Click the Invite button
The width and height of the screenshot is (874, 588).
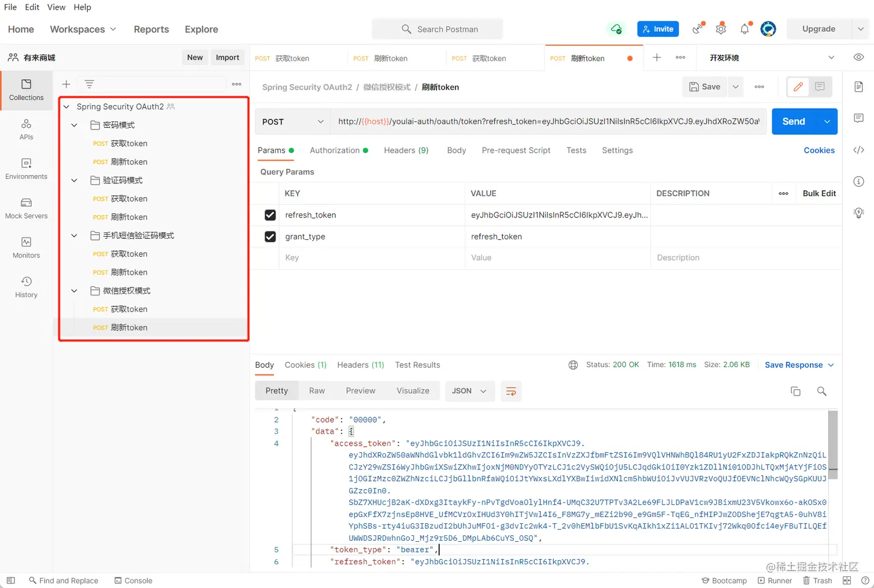pos(658,29)
